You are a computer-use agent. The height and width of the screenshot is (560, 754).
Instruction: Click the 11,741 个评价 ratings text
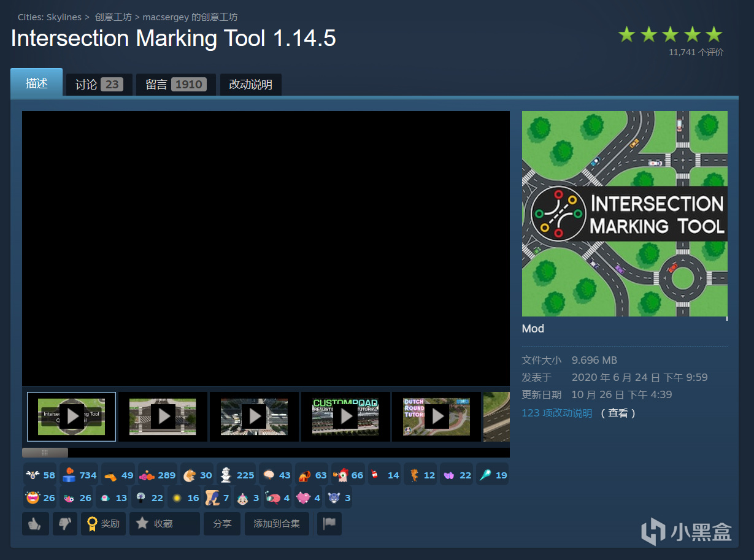pos(696,53)
